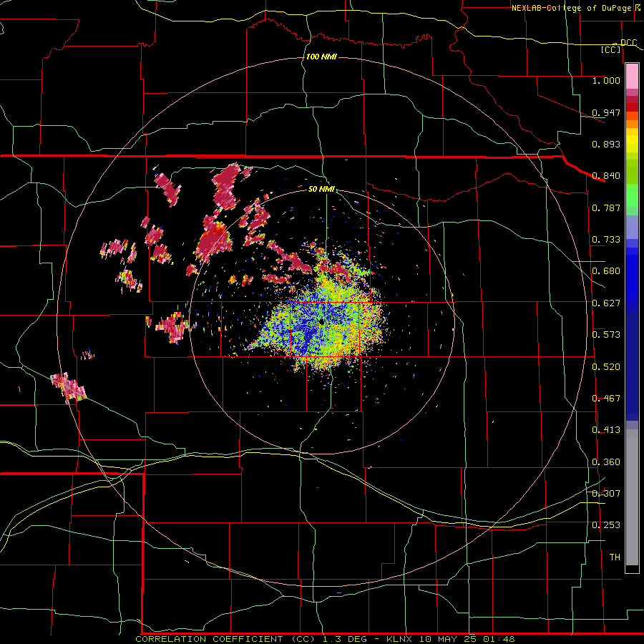Click the 50 NMI range ring label
644x644 pixels.
click(x=321, y=189)
